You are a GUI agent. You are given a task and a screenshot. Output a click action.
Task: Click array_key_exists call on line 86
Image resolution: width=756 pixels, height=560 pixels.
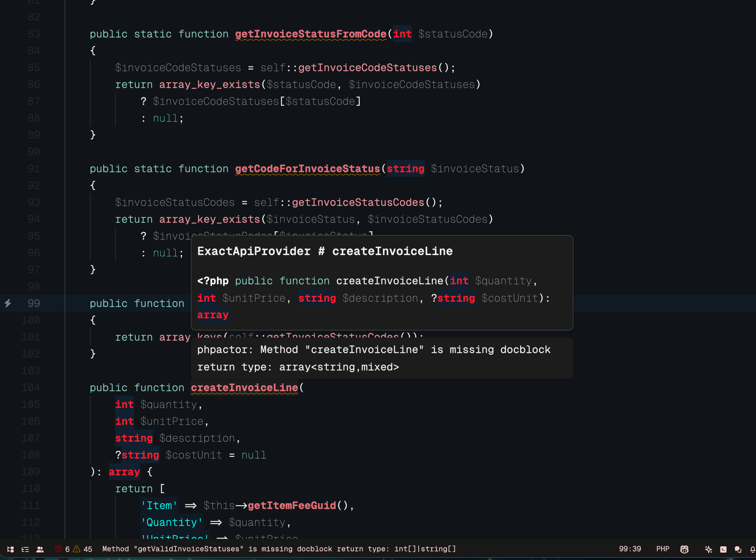(x=210, y=85)
